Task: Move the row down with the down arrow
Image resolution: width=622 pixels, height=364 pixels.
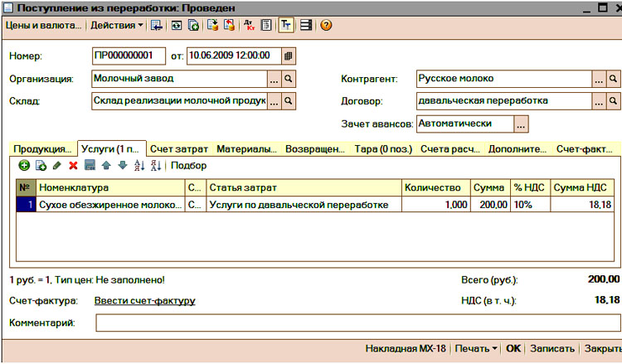Action: 123,165
